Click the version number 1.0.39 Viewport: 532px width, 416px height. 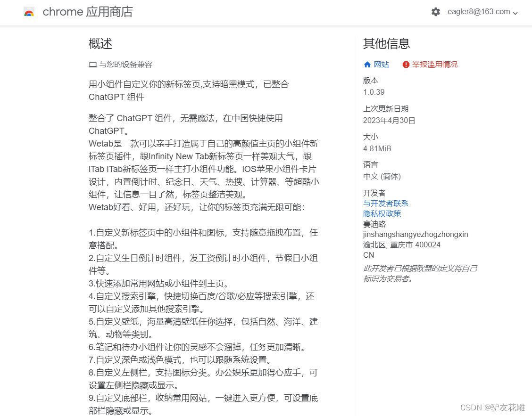click(x=374, y=92)
